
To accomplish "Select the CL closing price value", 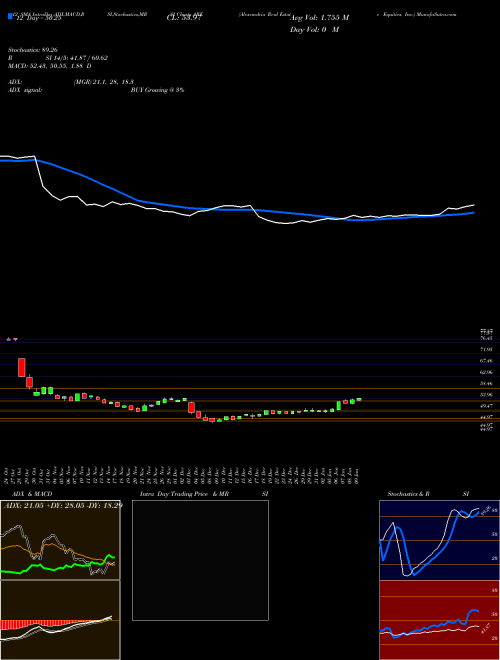I will click(184, 18).
